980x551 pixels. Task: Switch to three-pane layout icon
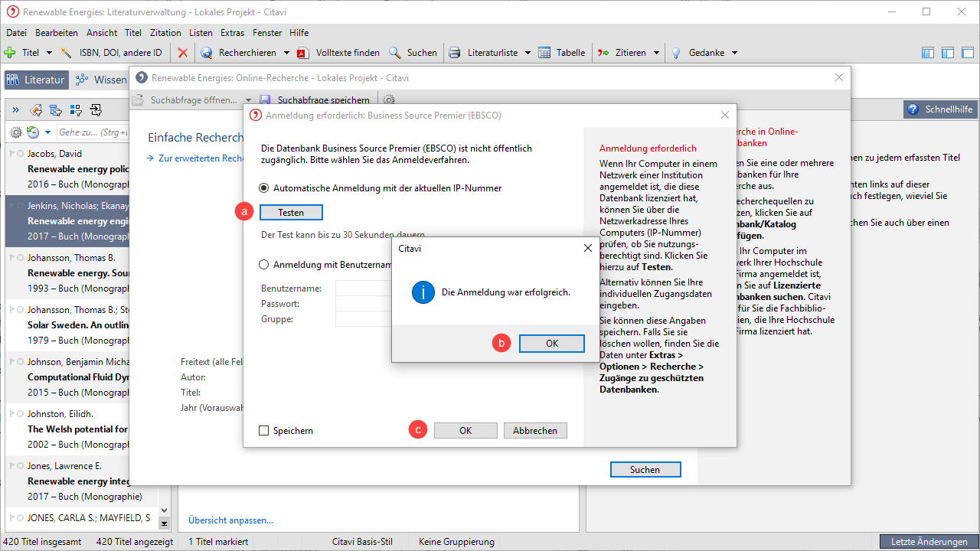(x=928, y=53)
